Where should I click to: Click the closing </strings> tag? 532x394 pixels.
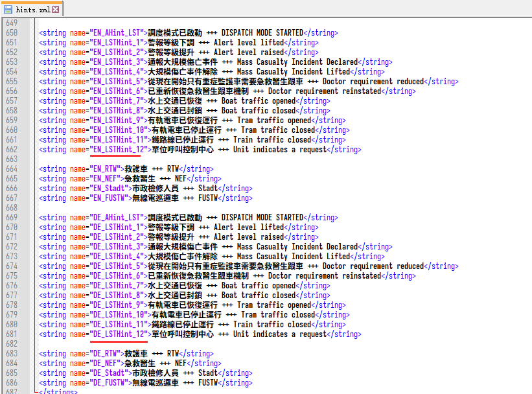58,391
